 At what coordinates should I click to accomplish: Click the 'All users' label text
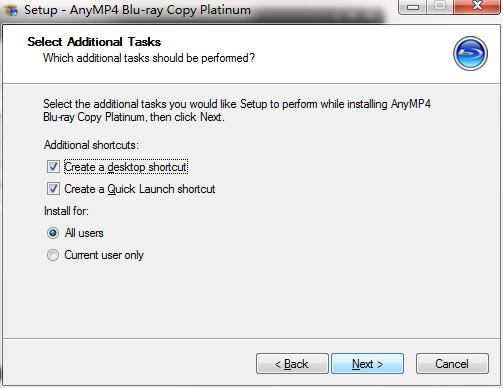pos(84,233)
